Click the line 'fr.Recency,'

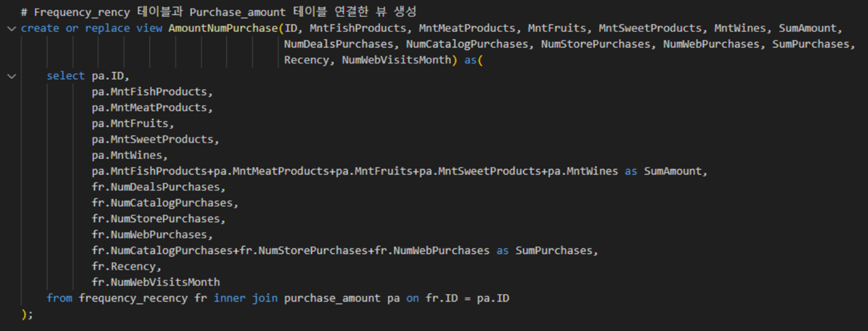(x=127, y=266)
